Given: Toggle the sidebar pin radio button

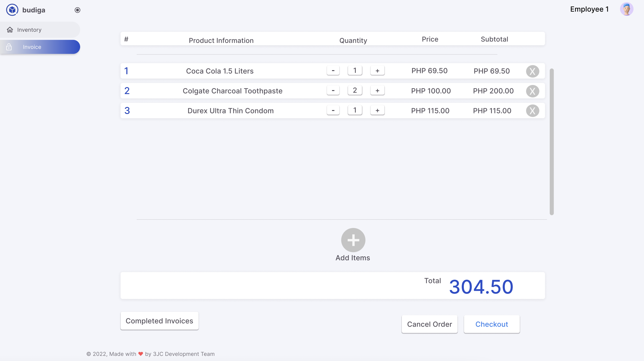Looking at the screenshot, I should click(77, 10).
